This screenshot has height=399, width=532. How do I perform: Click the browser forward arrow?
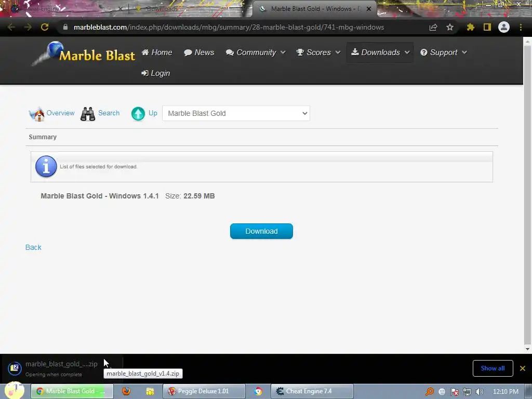pos(28,27)
